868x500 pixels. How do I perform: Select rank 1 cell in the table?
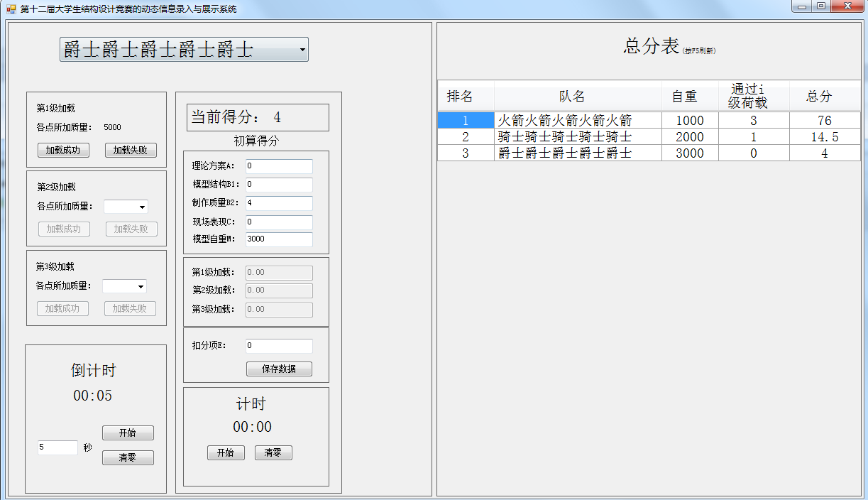[x=466, y=120]
